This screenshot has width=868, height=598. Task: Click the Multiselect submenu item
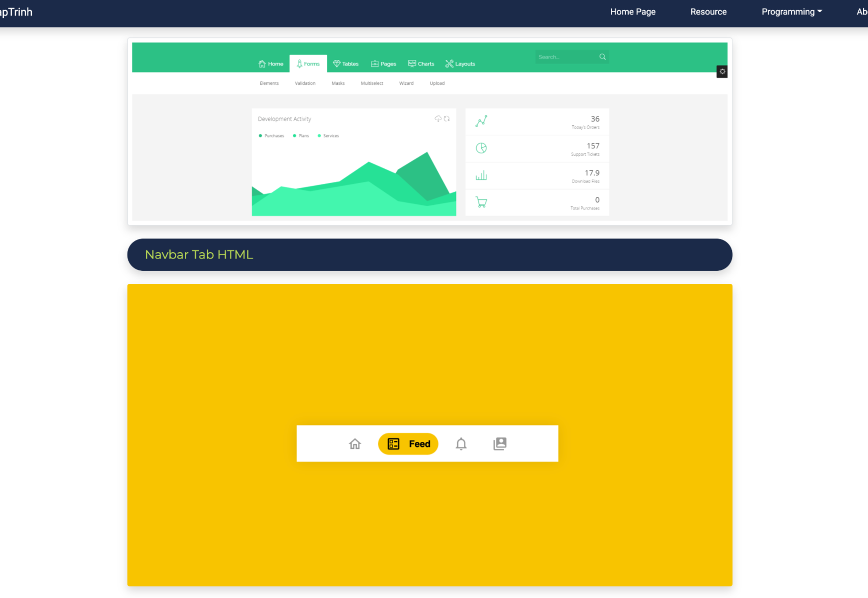(372, 83)
